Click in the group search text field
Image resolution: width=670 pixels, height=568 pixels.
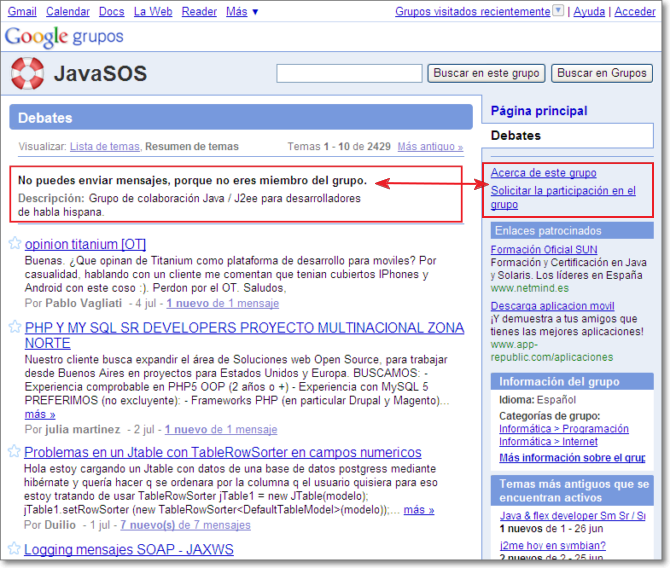349,74
